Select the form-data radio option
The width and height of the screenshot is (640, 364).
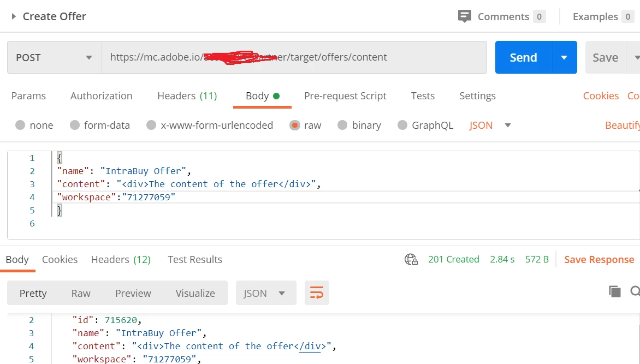coord(74,125)
